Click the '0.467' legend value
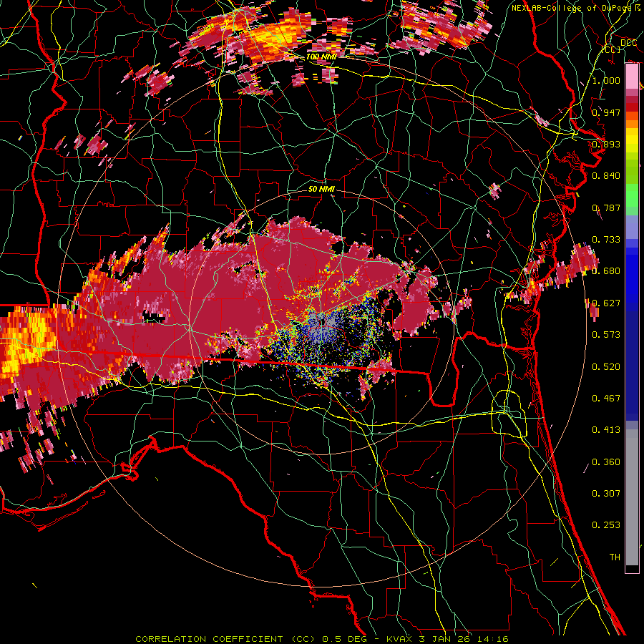The height and width of the screenshot is (644, 644). click(x=606, y=399)
